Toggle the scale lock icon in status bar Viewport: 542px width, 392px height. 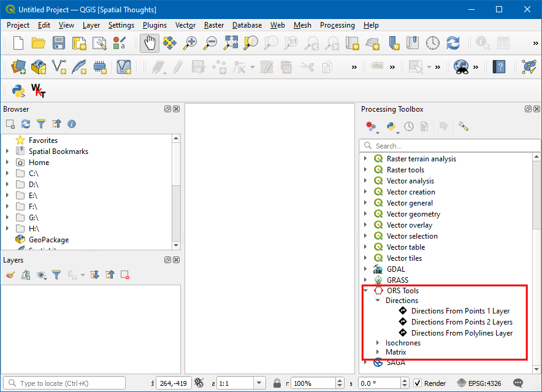coord(277,383)
